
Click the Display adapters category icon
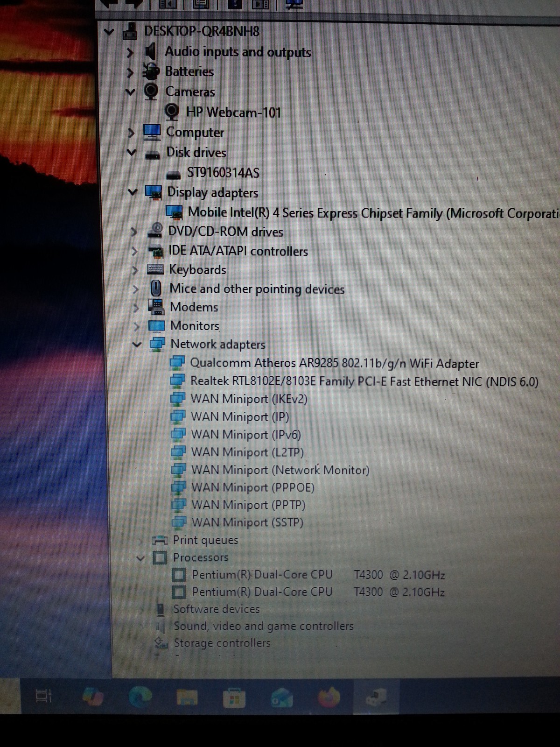coord(154,192)
